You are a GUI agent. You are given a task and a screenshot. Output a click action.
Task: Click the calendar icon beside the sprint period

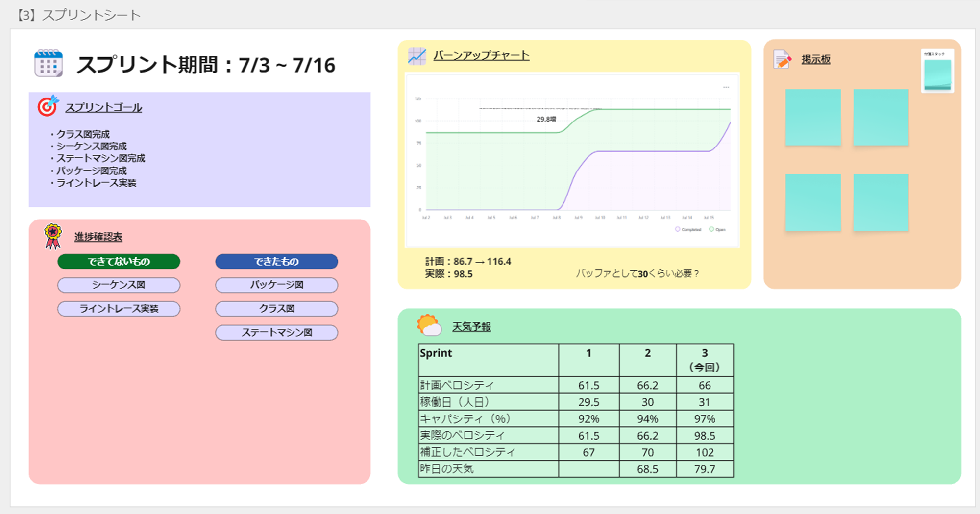(49, 63)
